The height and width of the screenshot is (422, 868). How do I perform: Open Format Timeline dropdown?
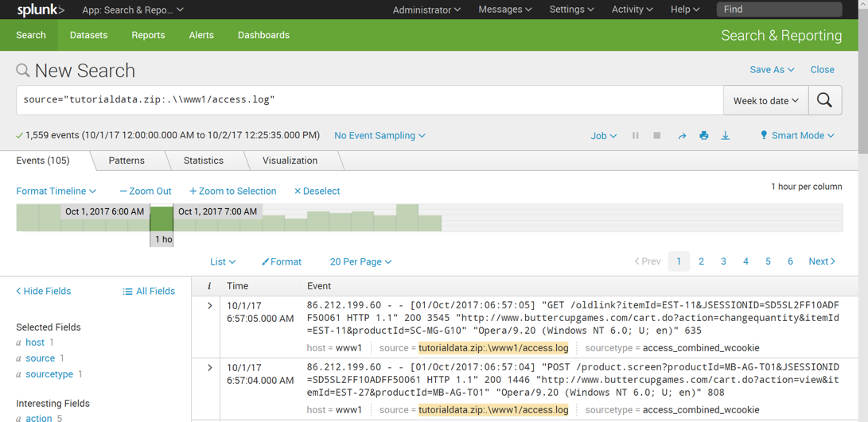point(56,191)
